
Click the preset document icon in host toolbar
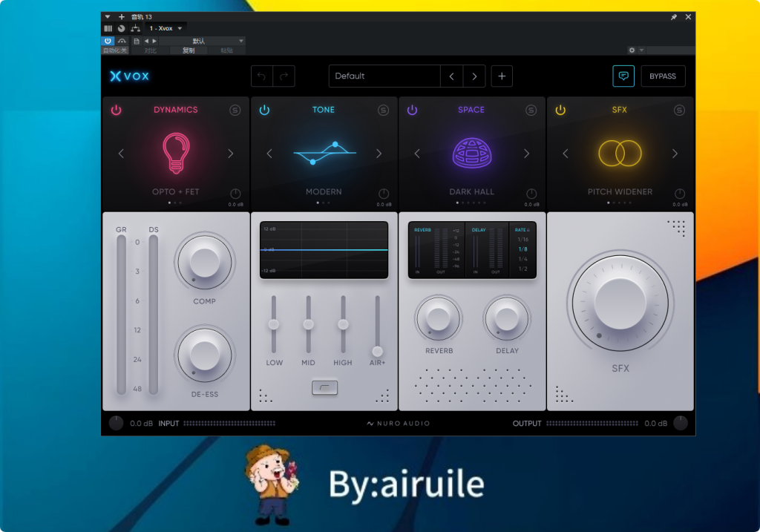pos(137,42)
